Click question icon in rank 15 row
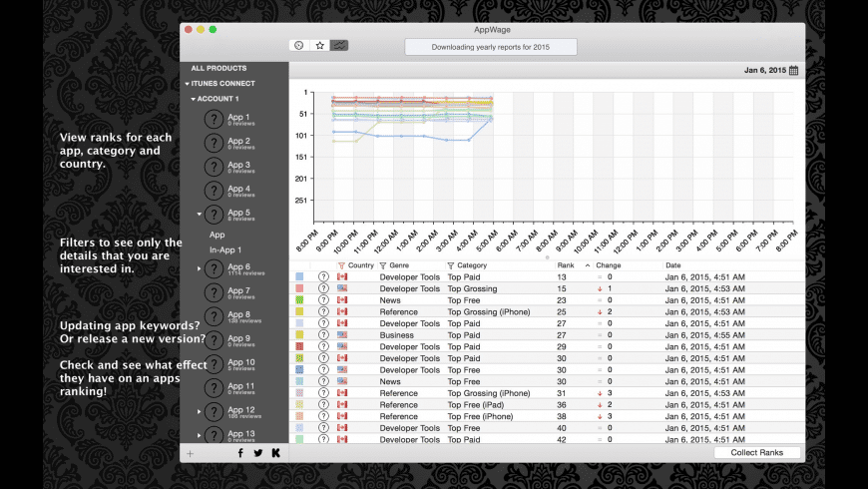The image size is (868, 489). (x=323, y=288)
